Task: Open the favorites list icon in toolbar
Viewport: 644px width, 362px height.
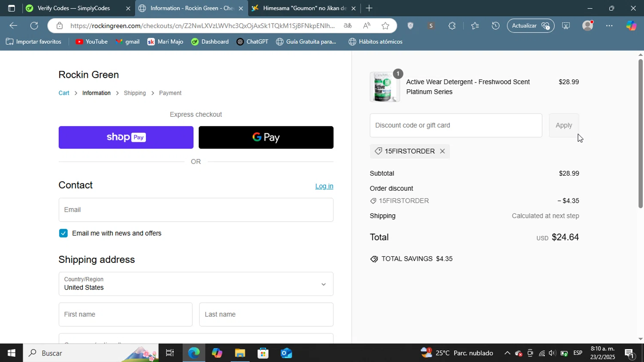Action: [x=475, y=26]
